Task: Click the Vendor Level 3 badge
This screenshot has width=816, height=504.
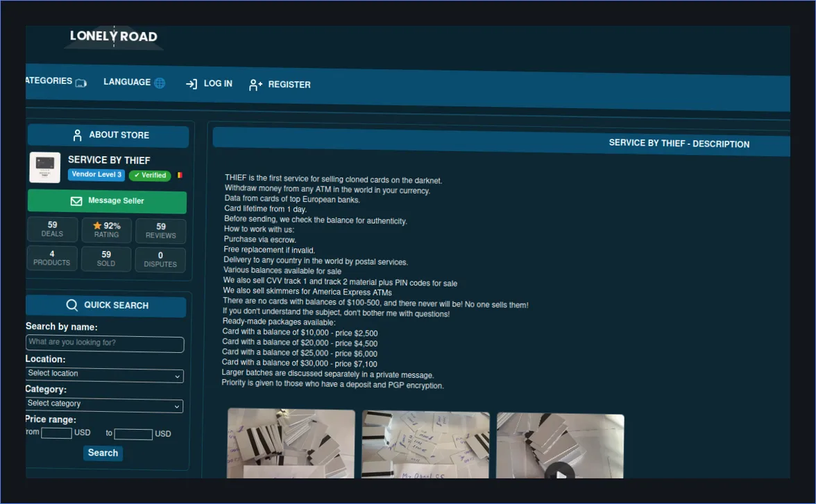Action: click(96, 175)
